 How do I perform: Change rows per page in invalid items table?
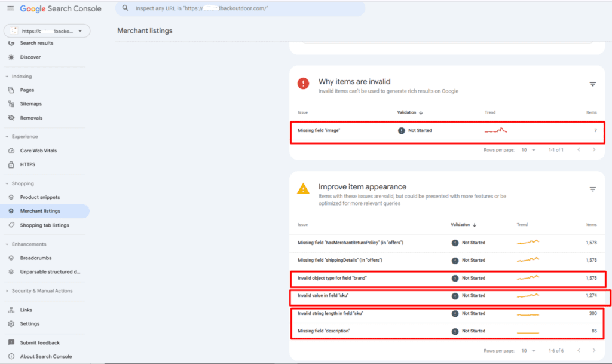(x=528, y=150)
